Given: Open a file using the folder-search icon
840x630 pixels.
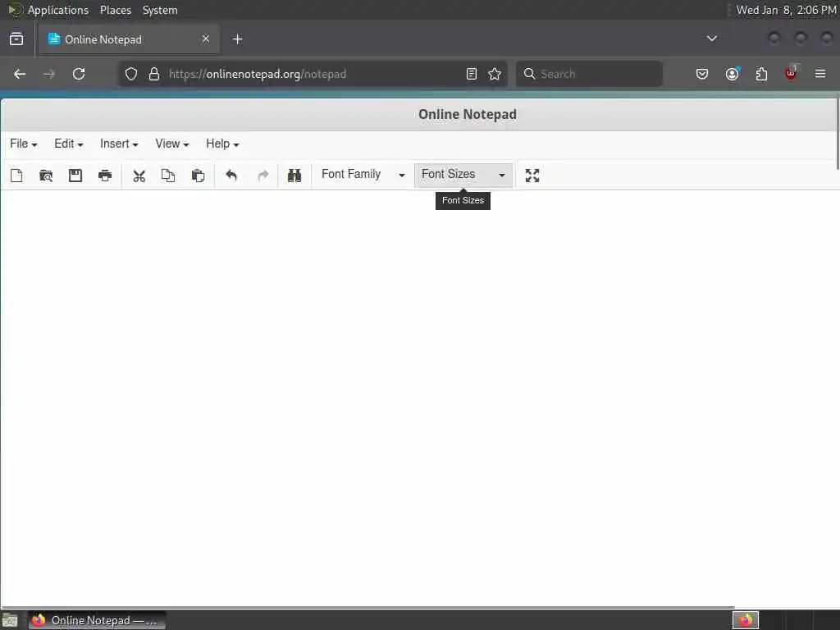Looking at the screenshot, I should click(x=46, y=176).
